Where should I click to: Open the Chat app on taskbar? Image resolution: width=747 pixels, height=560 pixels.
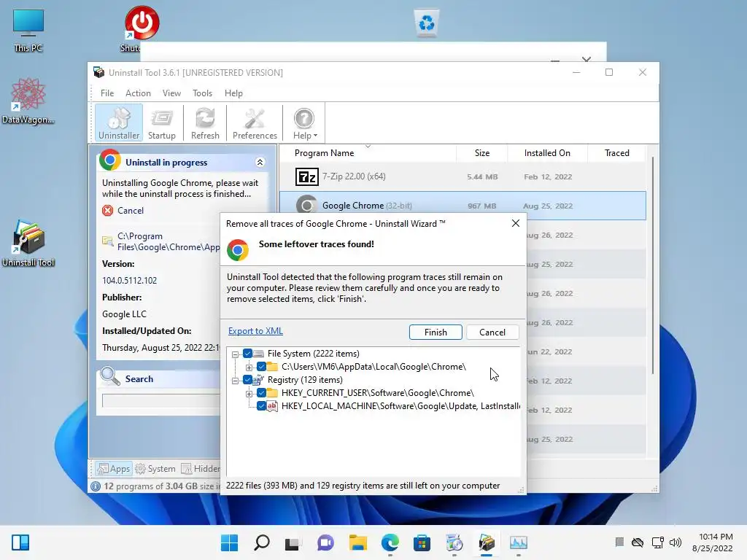(x=325, y=542)
